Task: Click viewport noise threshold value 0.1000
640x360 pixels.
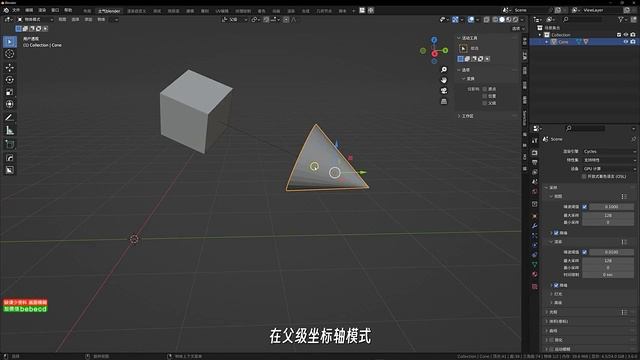Action: [x=611, y=207]
